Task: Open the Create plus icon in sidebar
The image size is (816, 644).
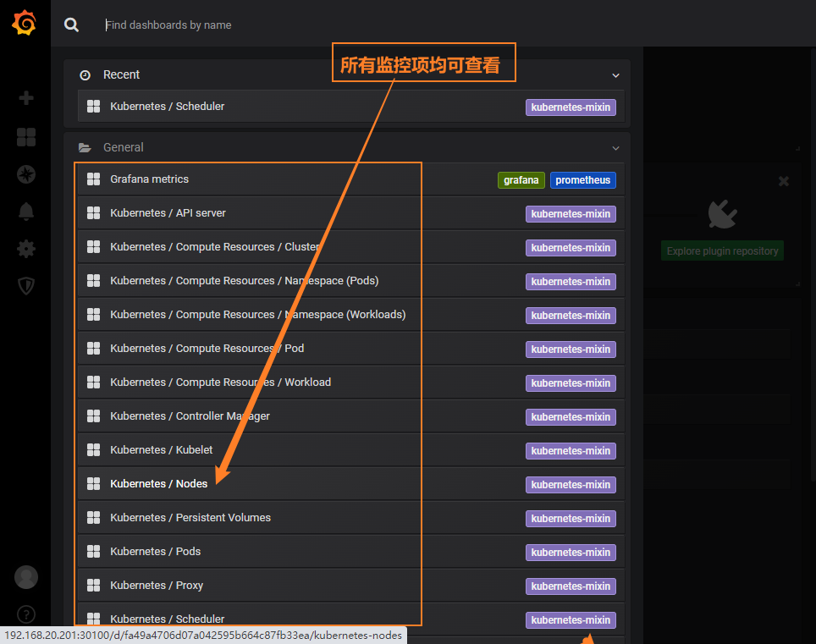Action: point(26,98)
